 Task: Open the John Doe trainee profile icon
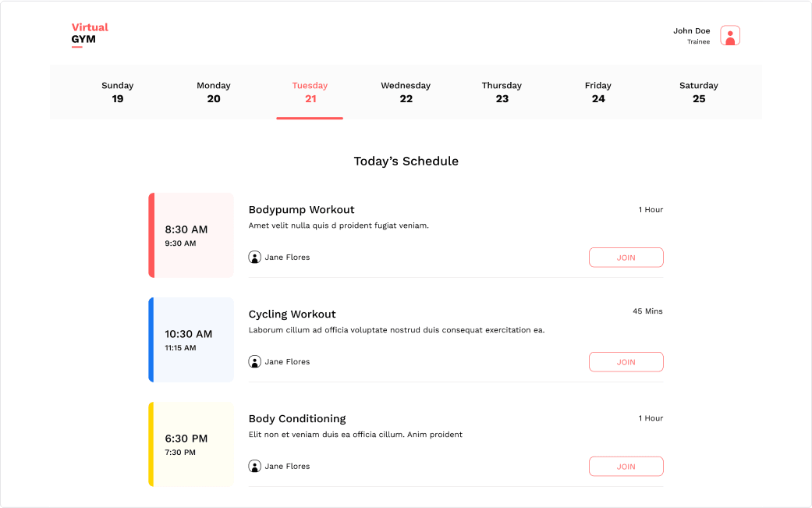click(x=729, y=35)
